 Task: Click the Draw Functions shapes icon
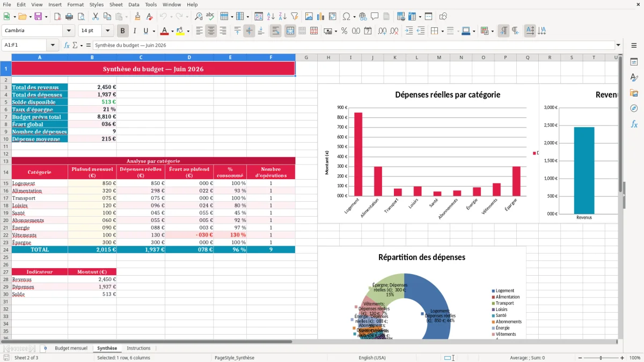click(443, 17)
